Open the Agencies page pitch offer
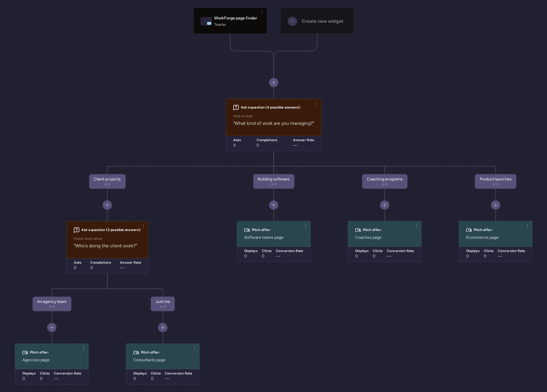The image size is (547, 392). coord(52,356)
